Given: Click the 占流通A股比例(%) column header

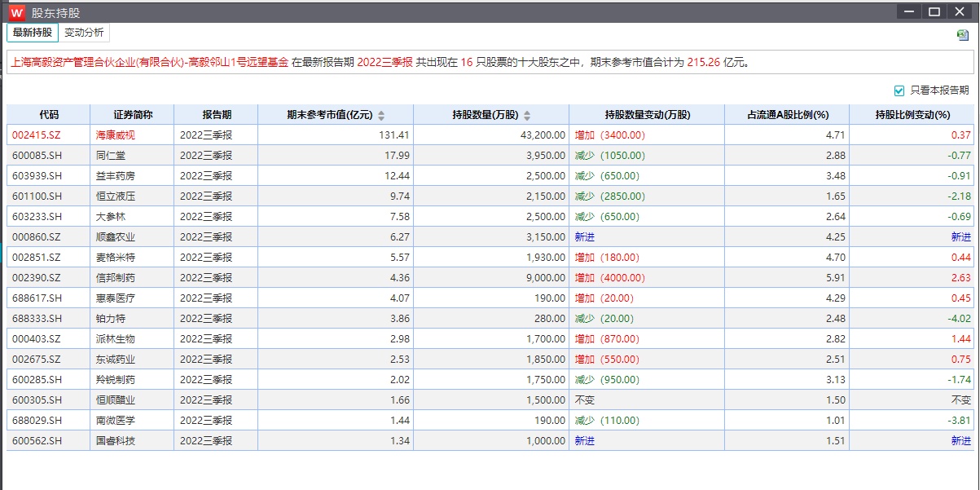Looking at the screenshot, I should [x=786, y=115].
